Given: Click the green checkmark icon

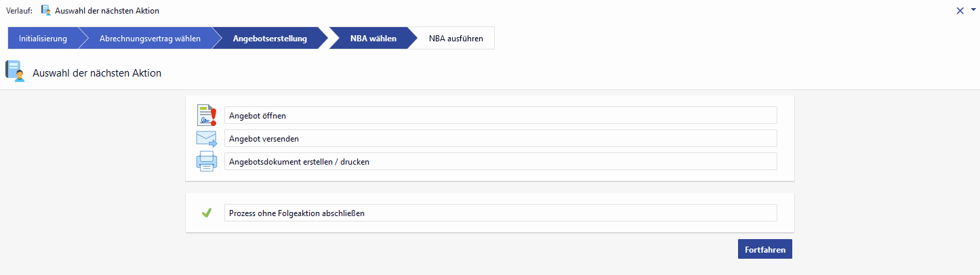Looking at the screenshot, I should 207,213.
